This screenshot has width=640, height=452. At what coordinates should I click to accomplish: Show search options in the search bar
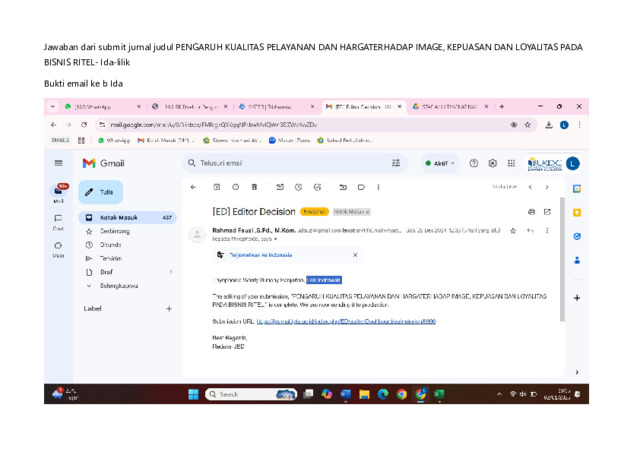(x=397, y=163)
